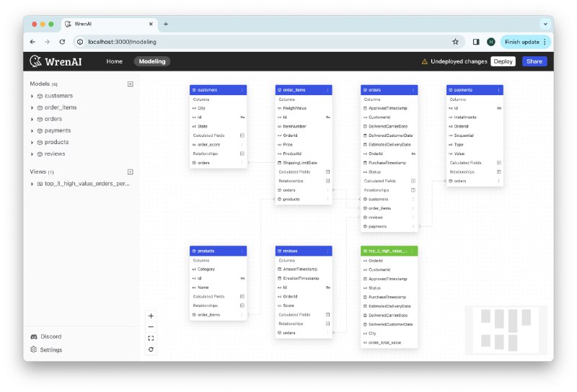Open products model card options menu

point(242,251)
